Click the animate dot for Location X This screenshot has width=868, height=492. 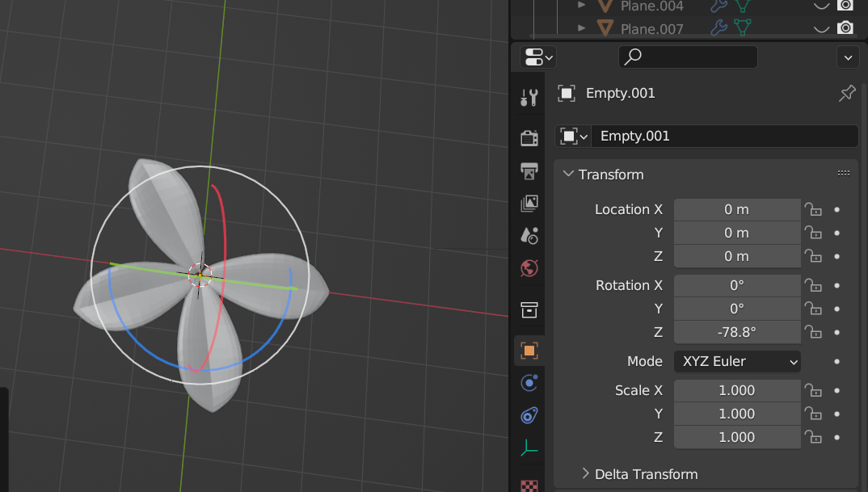pyautogui.click(x=837, y=210)
